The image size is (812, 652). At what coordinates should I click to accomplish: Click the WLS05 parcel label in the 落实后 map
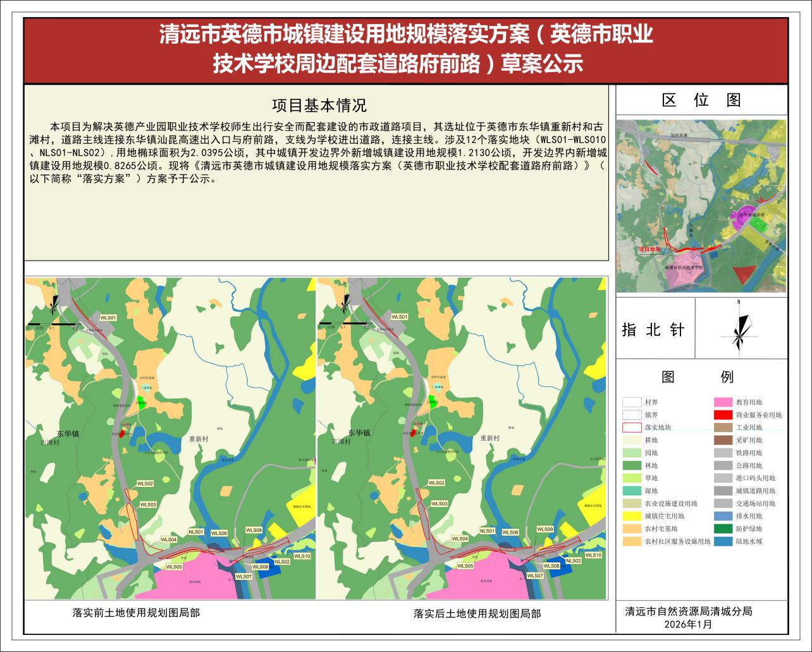(465, 567)
